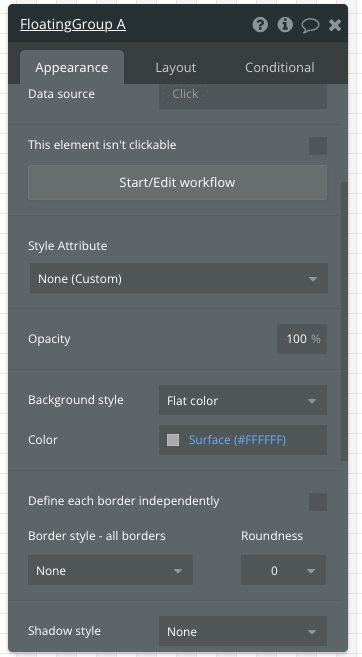
Task: Open the Roundness value dropdown
Action: [x=283, y=570]
